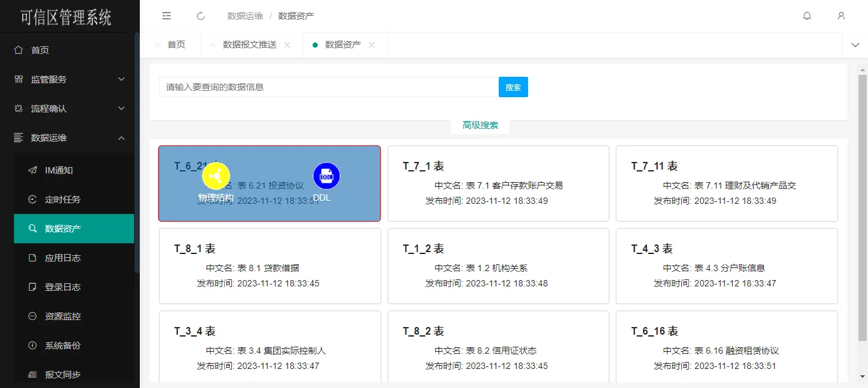Open the 高级搜索 link

(480, 125)
